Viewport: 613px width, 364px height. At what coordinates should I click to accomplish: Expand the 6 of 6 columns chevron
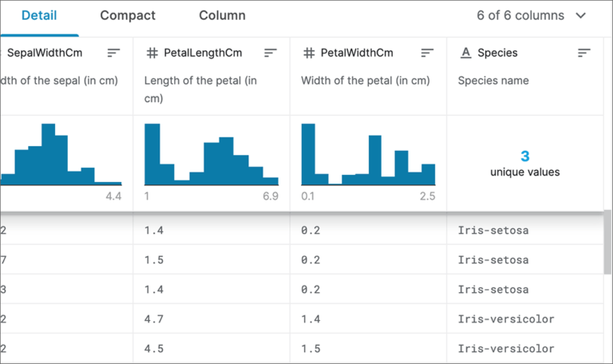click(x=580, y=16)
